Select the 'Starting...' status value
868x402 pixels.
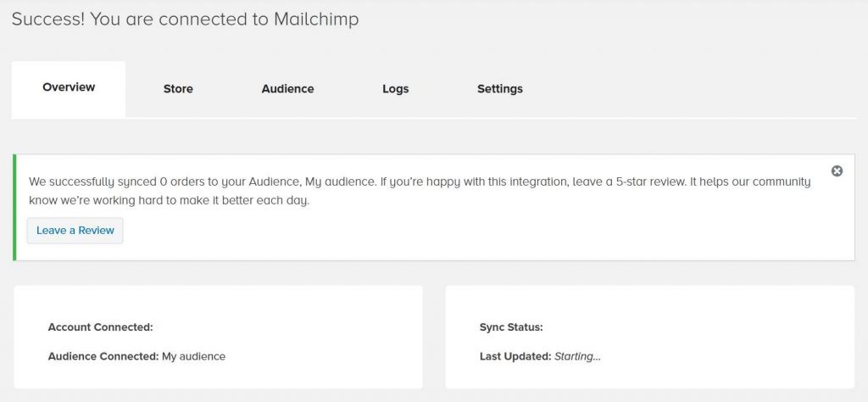tap(578, 356)
